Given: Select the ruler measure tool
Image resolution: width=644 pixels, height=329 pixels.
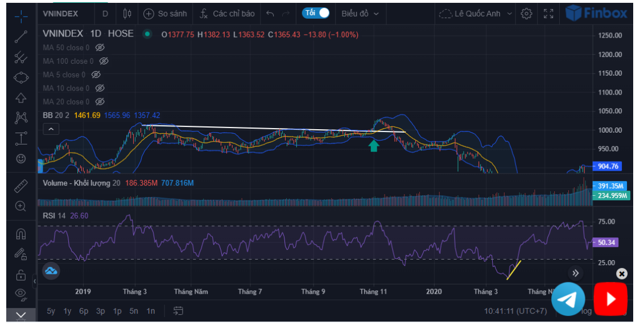Looking at the screenshot, I should tap(21, 186).
